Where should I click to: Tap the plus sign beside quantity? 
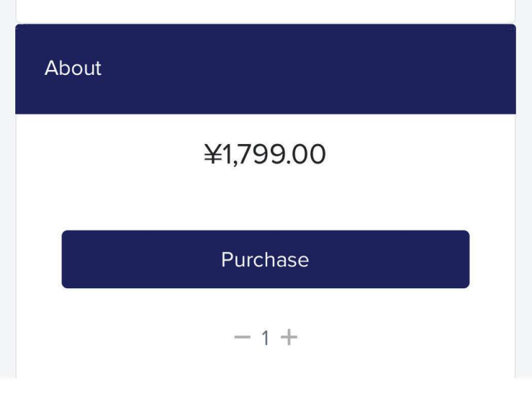tap(289, 337)
